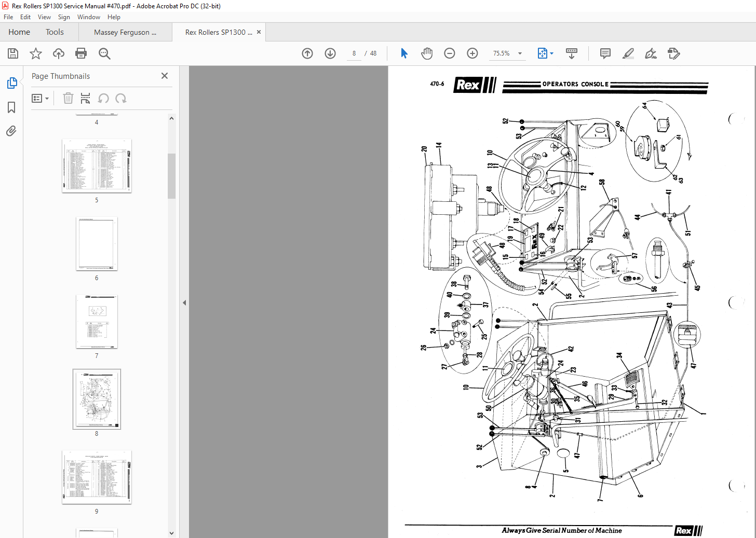Click the thumbnails scroll up arrow
Viewport: 756px width, 538px height.
172,118
